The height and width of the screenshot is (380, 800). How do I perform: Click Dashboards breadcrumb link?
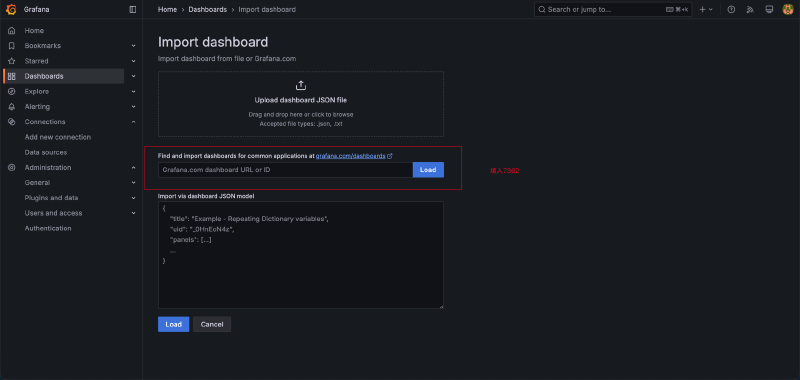[208, 9]
